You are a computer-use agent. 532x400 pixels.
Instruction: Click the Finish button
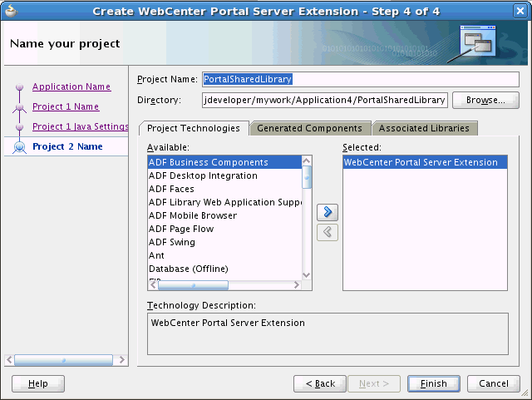(434, 383)
